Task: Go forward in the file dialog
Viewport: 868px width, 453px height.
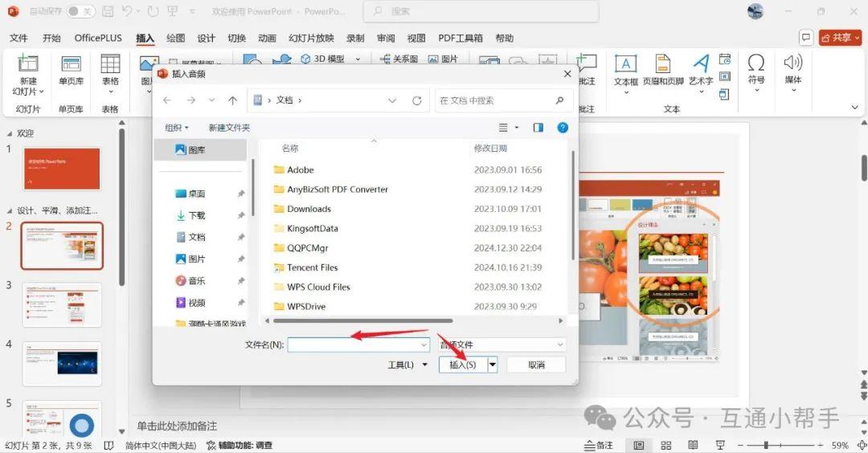Action: pyautogui.click(x=191, y=100)
